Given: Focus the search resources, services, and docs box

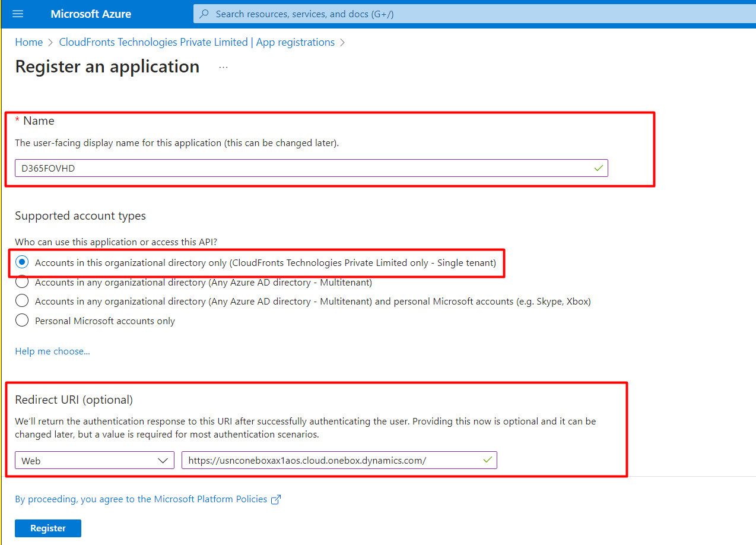Looking at the screenshot, I should (475, 14).
